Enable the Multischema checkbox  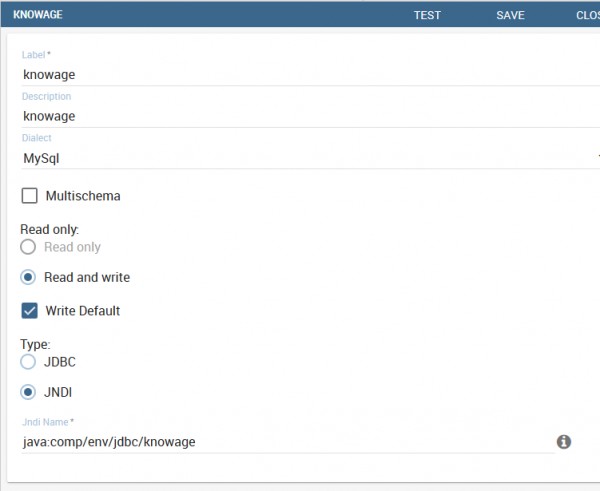coord(29,196)
